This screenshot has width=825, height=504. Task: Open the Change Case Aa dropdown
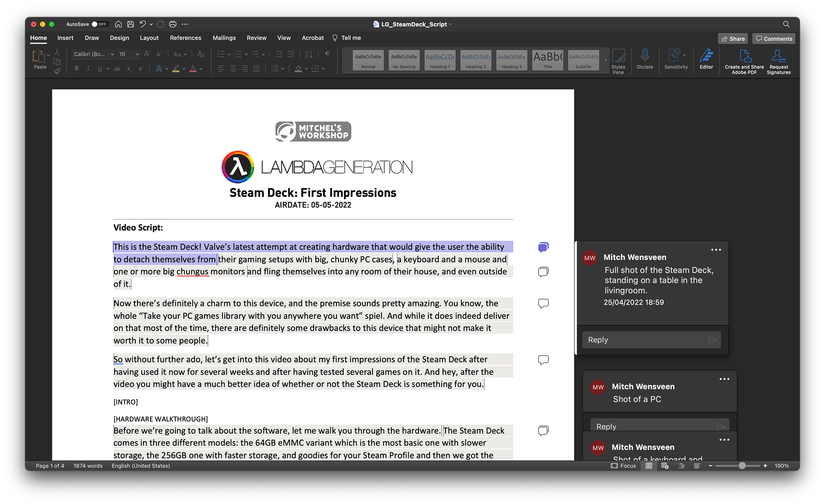coord(180,54)
